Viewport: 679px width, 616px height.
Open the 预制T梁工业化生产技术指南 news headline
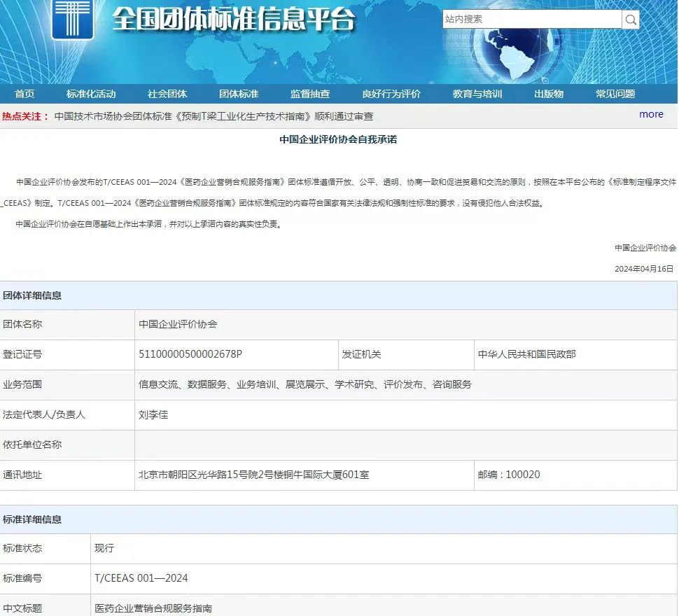click(x=213, y=116)
